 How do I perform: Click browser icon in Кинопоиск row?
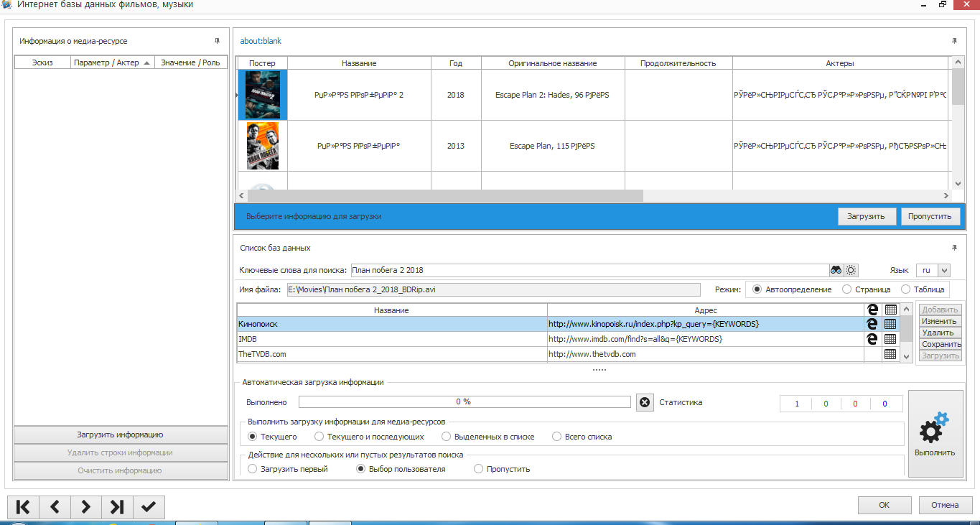pos(872,325)
